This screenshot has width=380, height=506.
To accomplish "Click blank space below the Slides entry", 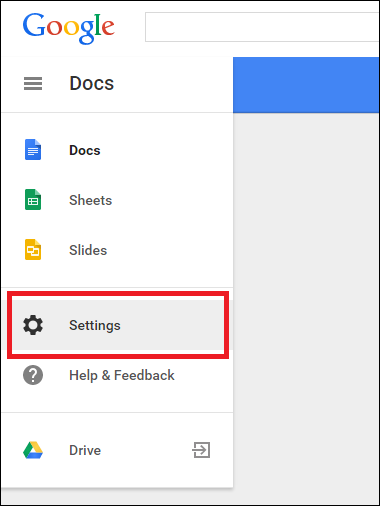I will (117, 275).
